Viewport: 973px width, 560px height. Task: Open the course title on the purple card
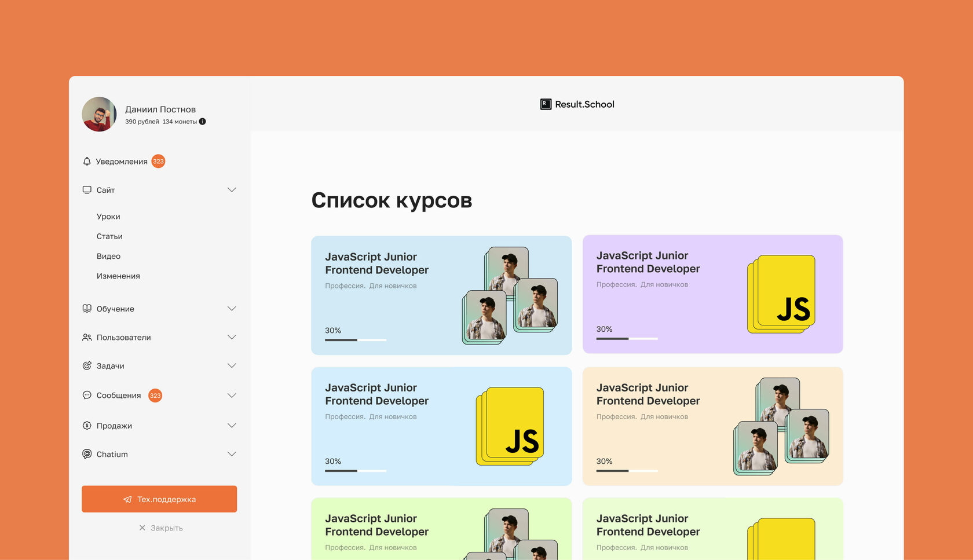(648, 262)
